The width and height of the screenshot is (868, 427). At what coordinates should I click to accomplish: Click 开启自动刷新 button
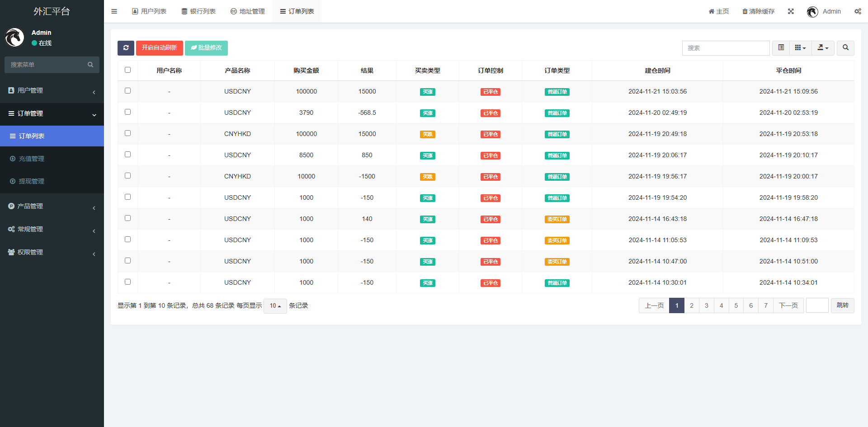(x=160, y=48)
